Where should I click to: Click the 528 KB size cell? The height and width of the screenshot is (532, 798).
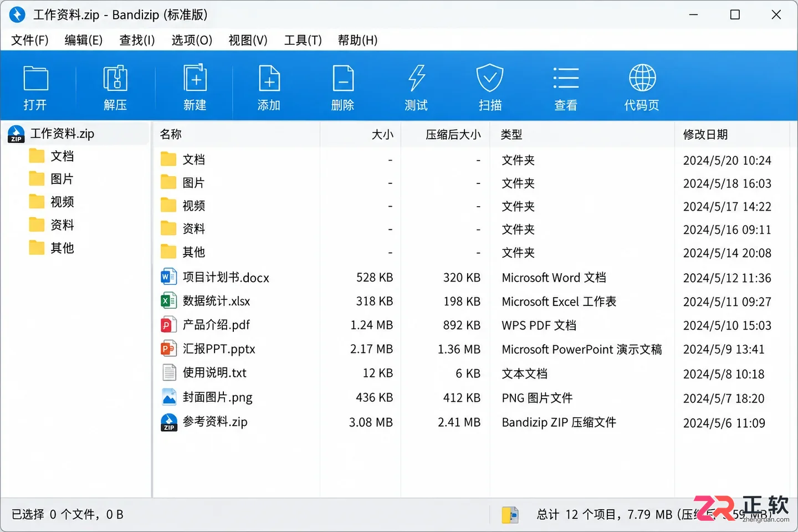(x=375, y=278)
